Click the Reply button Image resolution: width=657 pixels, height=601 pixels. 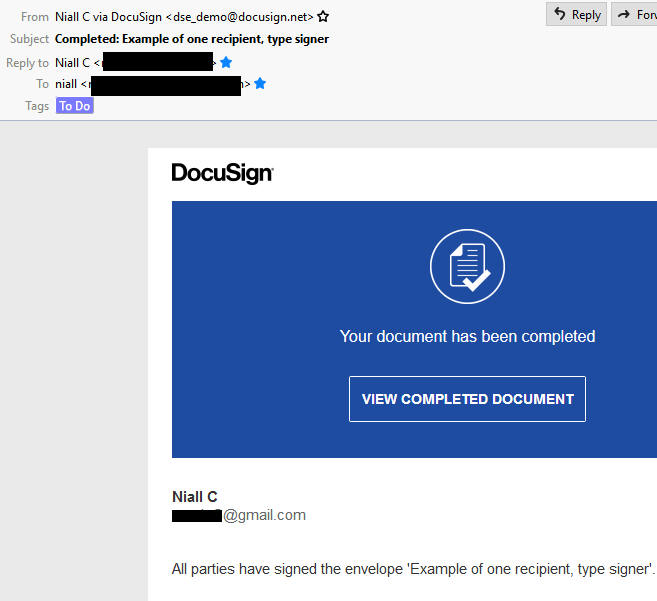click(x=576, y=15)
